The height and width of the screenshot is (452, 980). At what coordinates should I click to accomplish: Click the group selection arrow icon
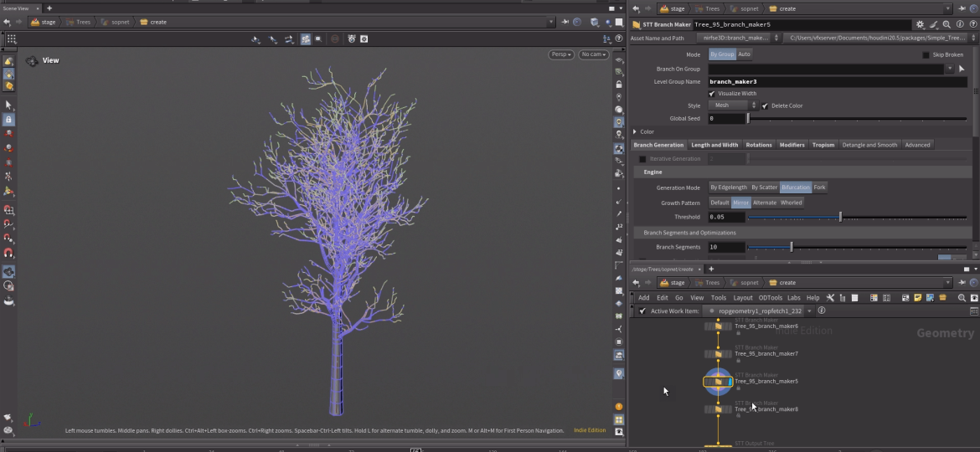962,69
